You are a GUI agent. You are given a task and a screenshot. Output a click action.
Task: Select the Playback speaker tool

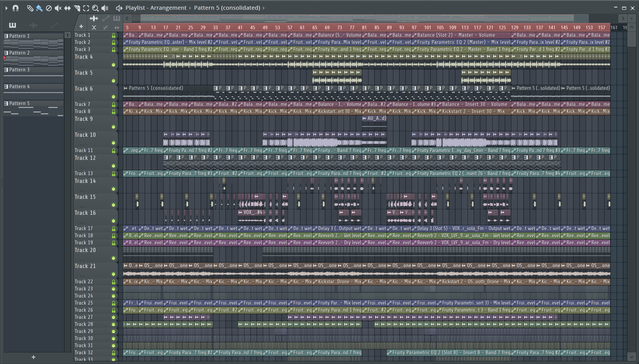coord(105,8)
